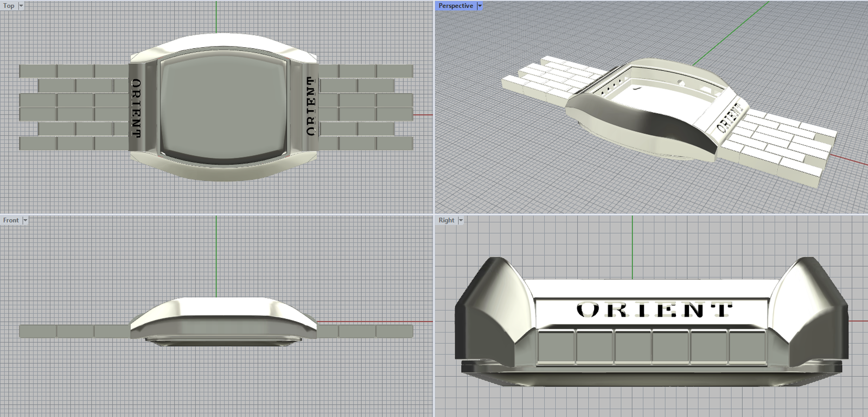The image size is (868, 417).
Task: Open the Right viewport dropdown arrow
Action: coord(461,220)
